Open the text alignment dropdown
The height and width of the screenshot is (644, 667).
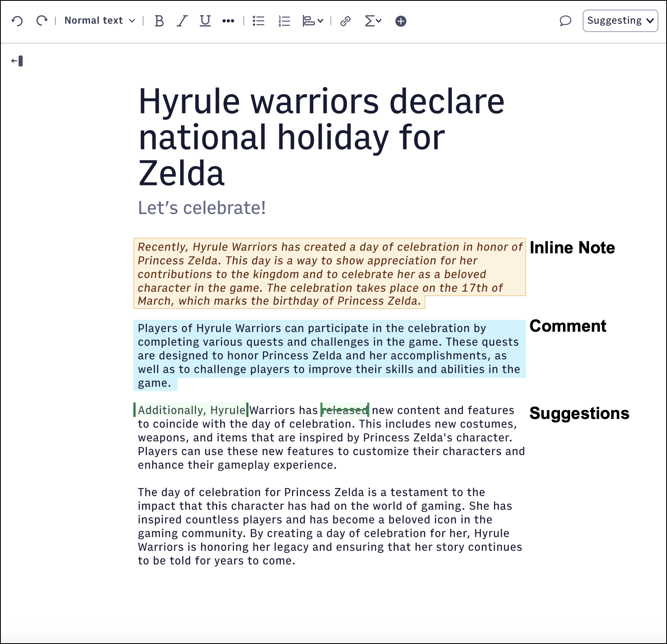click(x=313, y=21)
